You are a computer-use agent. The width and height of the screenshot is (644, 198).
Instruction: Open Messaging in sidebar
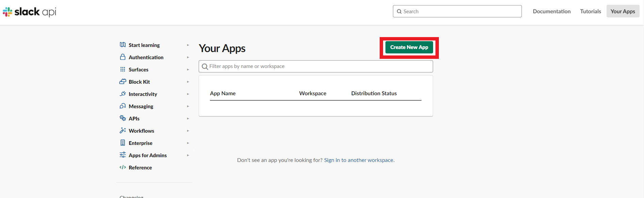click(141, 106)
